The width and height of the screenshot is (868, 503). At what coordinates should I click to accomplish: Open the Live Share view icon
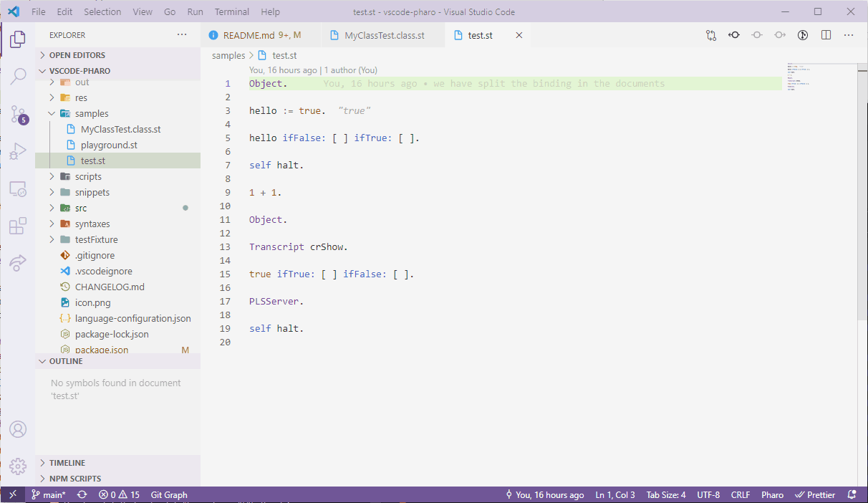point(18,263)
